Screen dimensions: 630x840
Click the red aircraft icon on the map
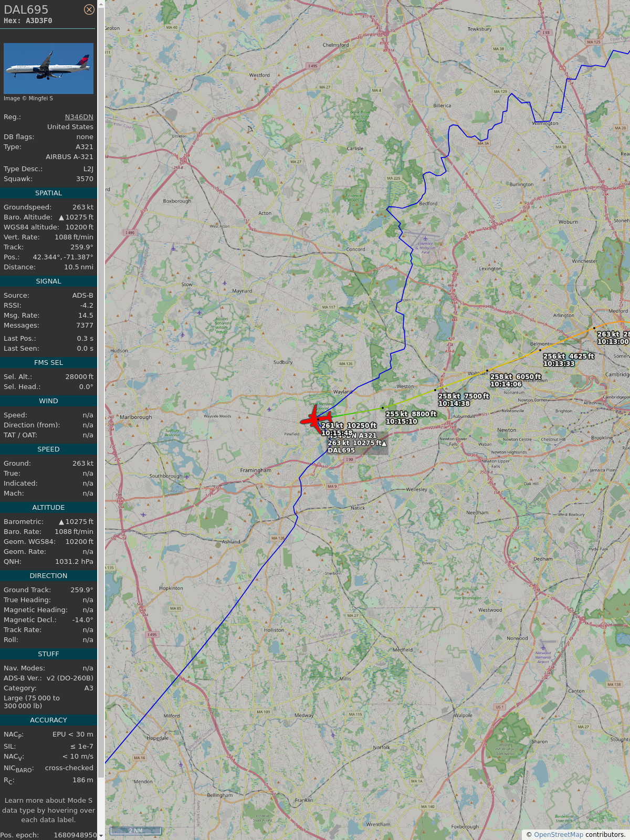pyautogui.click(x=316, y=419)
